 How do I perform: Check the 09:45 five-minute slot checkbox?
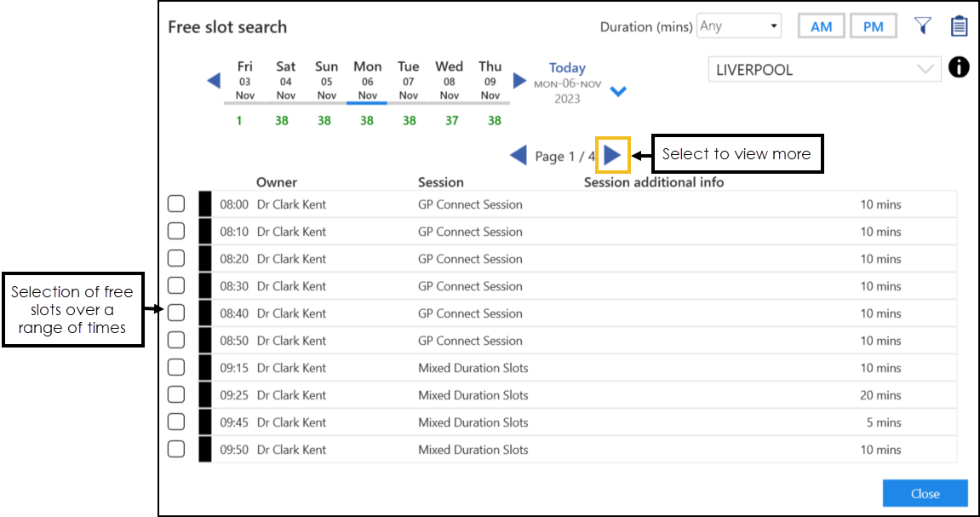(x=176, y=422)
